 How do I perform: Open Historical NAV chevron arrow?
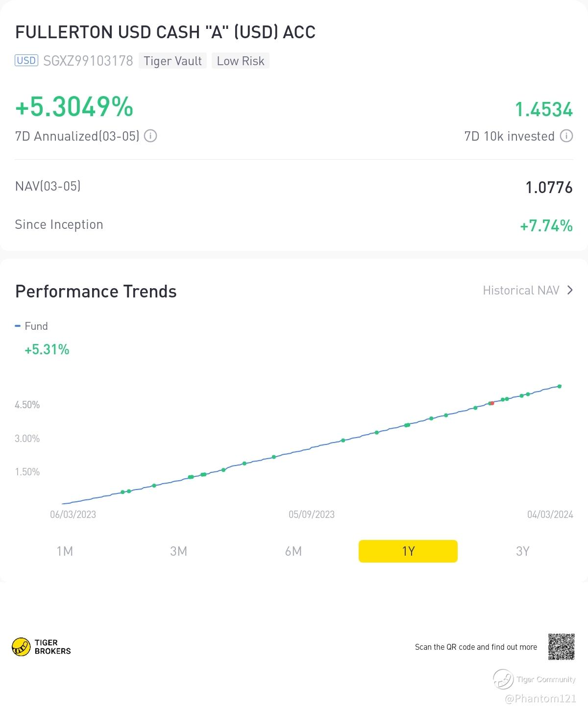570,290
